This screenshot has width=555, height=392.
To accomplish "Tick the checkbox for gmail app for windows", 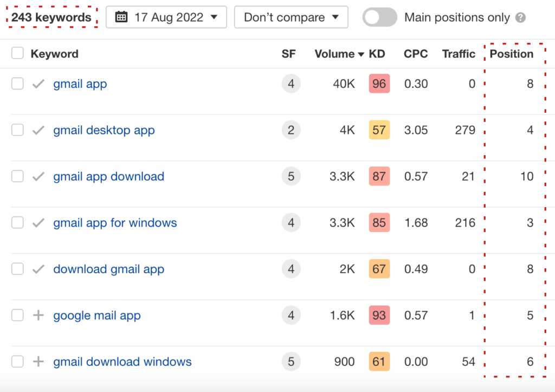I will (x=17, y=223).
